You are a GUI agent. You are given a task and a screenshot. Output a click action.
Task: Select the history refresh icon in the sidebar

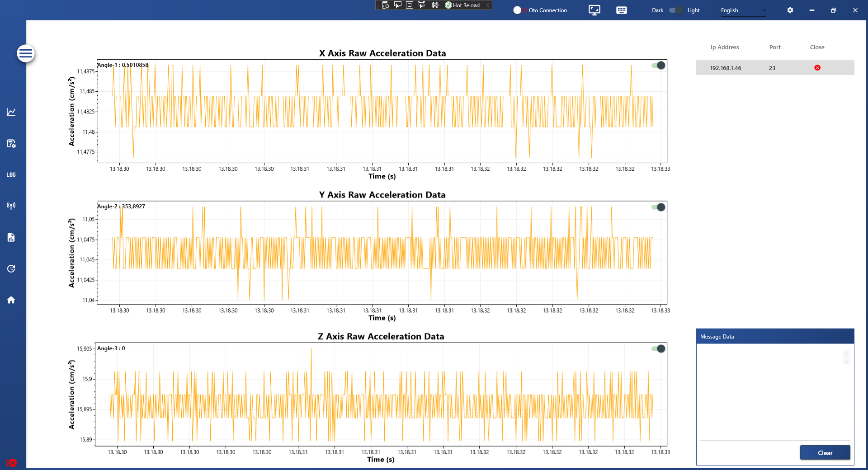pos(11,269)
